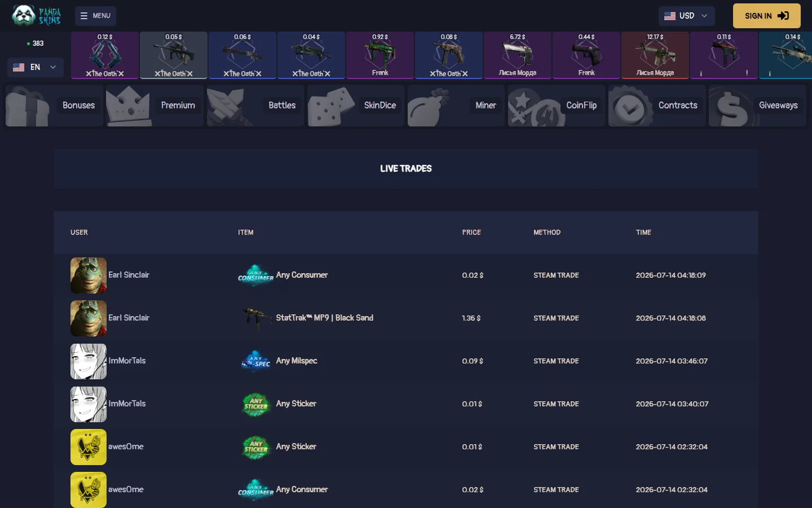Click Earl Sinclair username in MP9 row
Viewport: 812px width, 508px height.
pyautogui.click(x=129, y=318)
